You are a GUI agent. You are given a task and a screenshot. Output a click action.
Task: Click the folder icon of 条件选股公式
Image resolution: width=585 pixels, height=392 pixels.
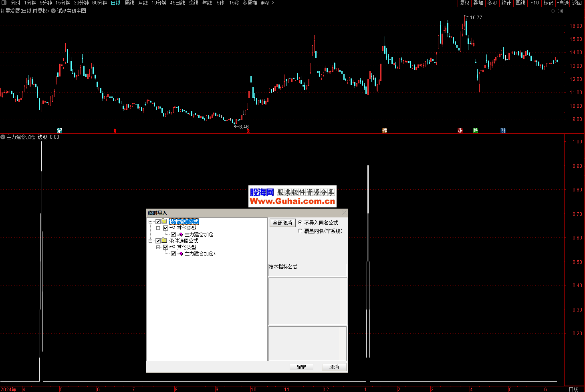(x=164, y=241)
